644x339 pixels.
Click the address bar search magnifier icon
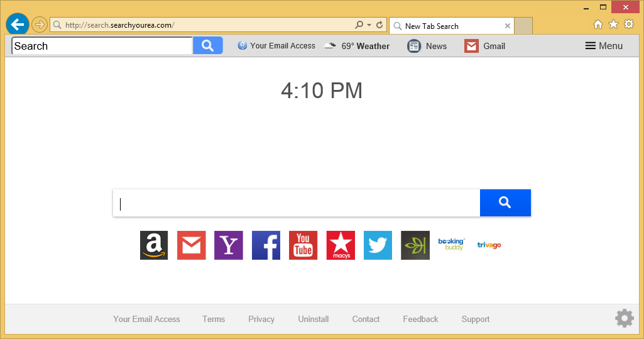pos(359,25)
